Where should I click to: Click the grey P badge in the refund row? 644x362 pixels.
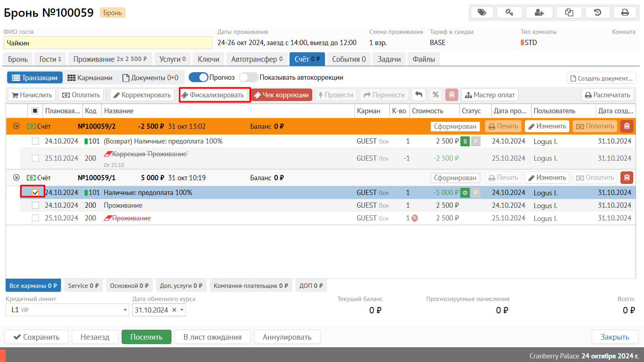[x=476, y=141]
